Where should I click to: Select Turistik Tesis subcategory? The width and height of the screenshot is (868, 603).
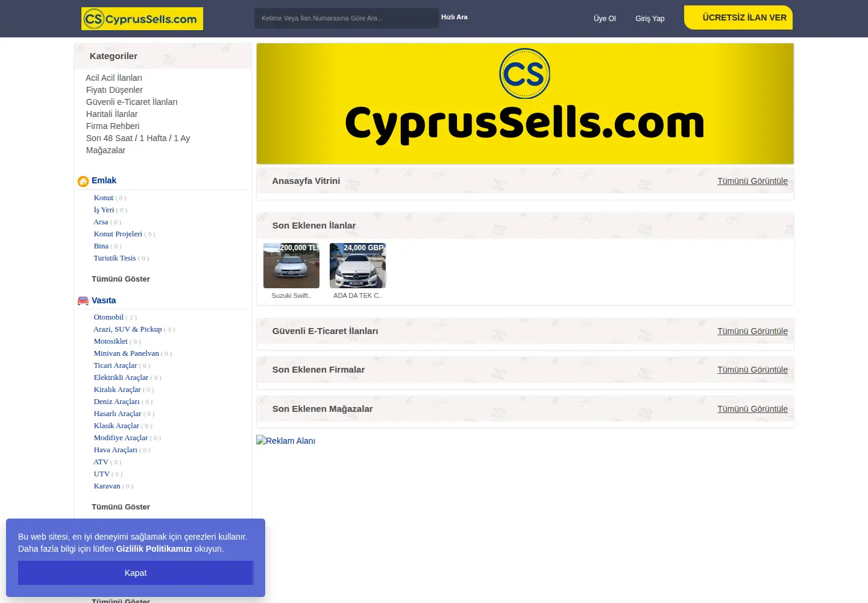[115, 258]
